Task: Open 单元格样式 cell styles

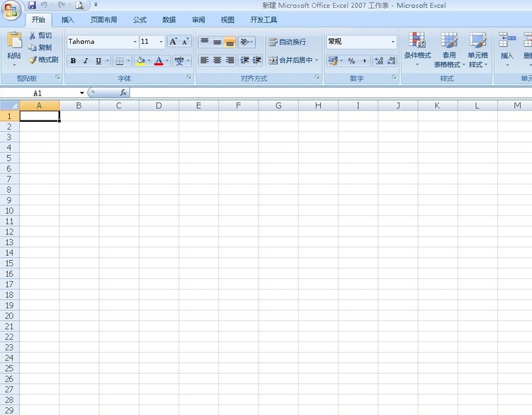Action: point(478,50)
